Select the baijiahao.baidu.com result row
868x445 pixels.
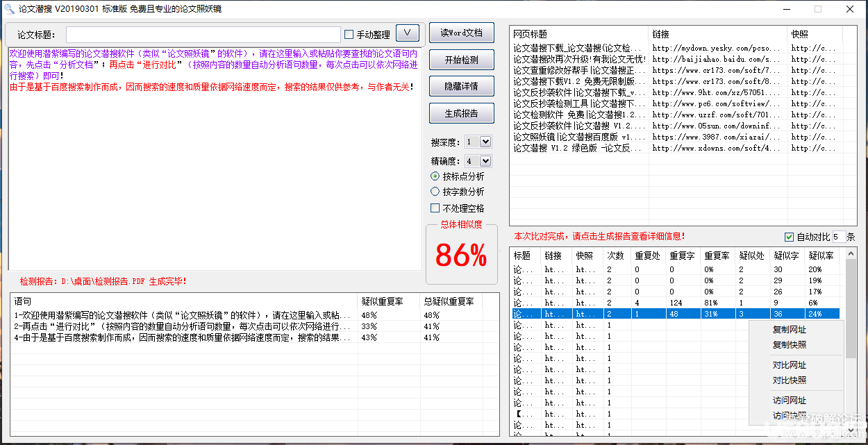pos(676,59)
